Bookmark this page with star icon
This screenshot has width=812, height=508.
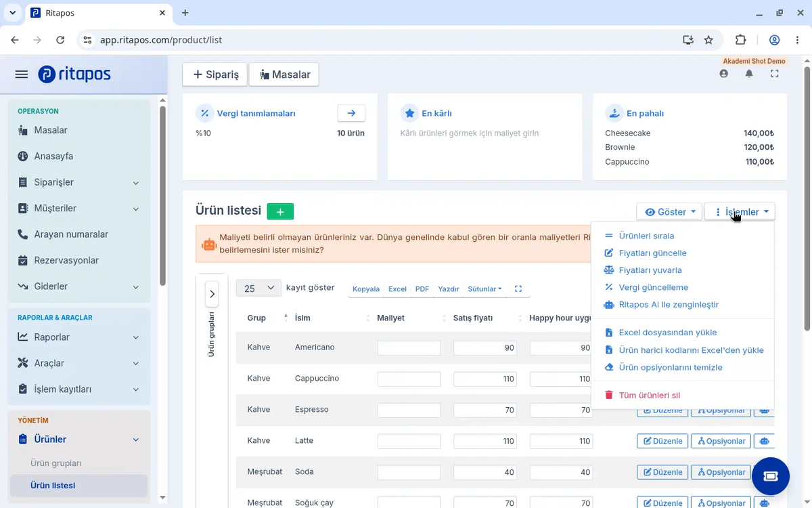(x=708, y=40)
